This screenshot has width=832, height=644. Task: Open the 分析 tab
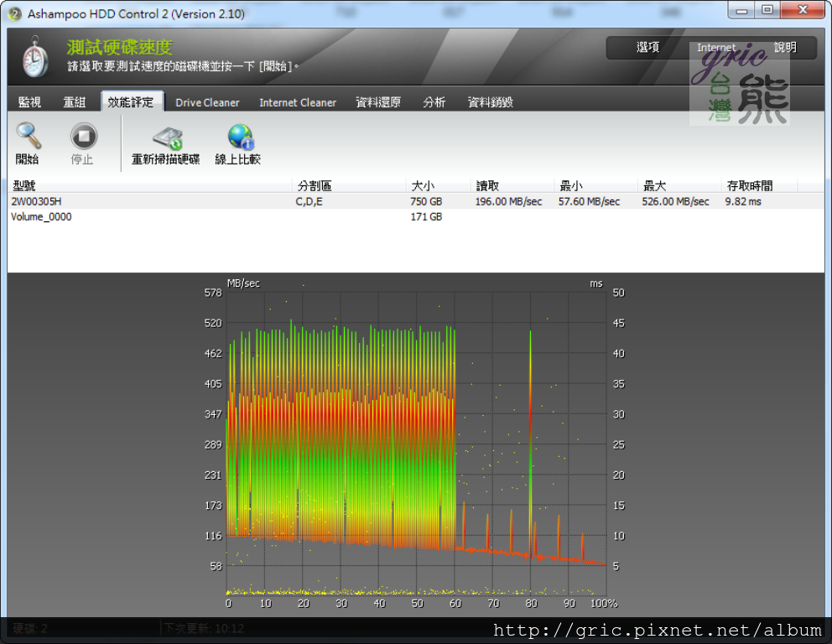click(x=434, y=101)
